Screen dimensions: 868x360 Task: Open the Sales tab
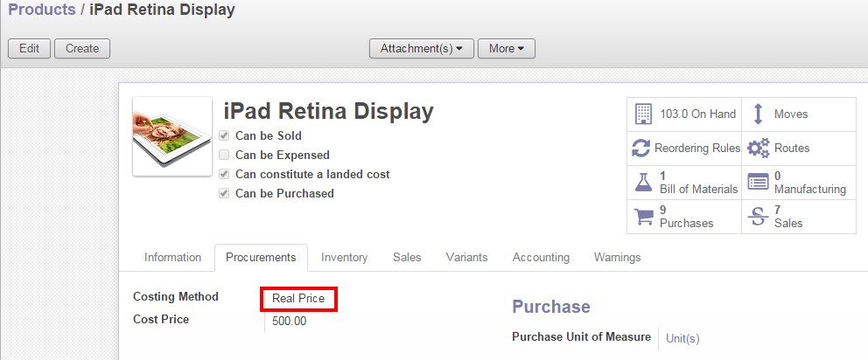(x=407, y=257)
